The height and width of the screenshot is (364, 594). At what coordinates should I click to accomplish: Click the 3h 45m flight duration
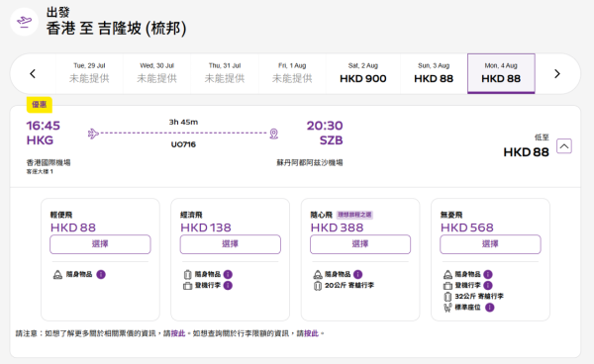click(x=183, y=123)
